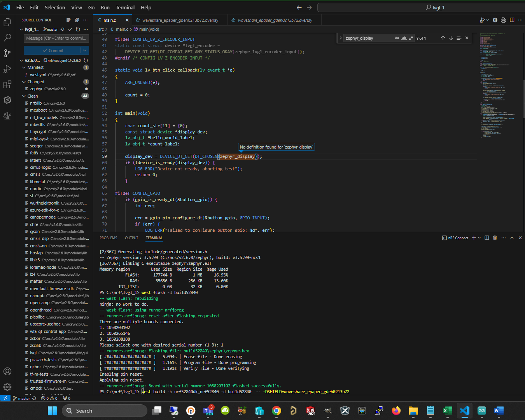Go back with the navigation arrow
Screen dimensions: 525x420
(x=299, y=7)
